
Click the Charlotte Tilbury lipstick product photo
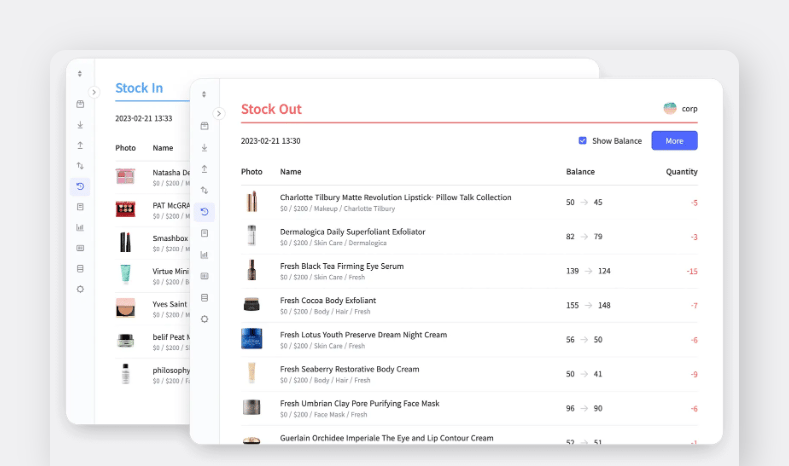coord(252,202)
